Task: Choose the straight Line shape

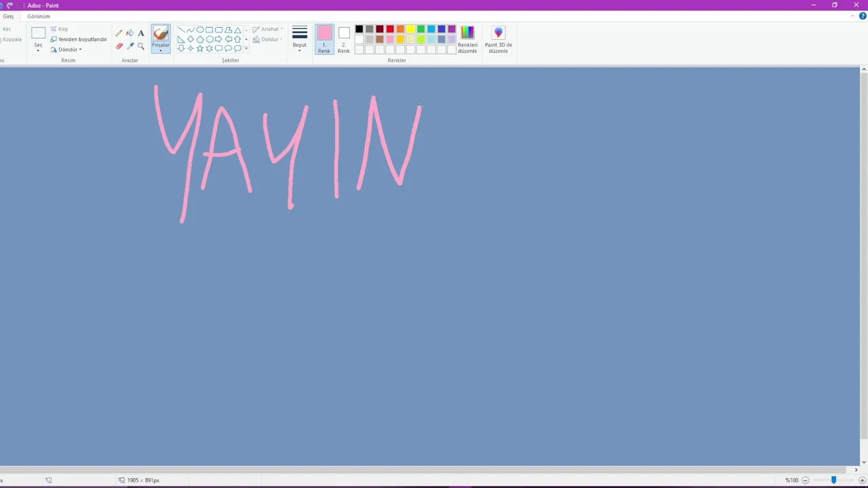Action: pyautogui.click(x=181, y=30)
